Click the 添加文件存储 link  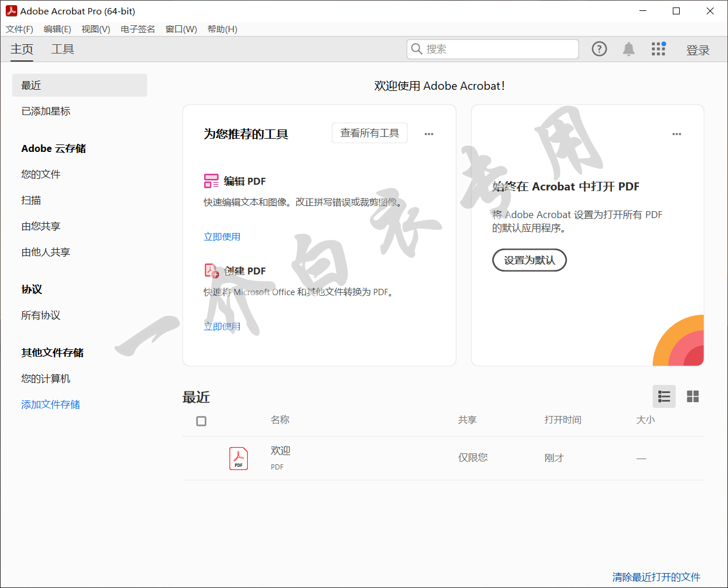coord(51,404)
